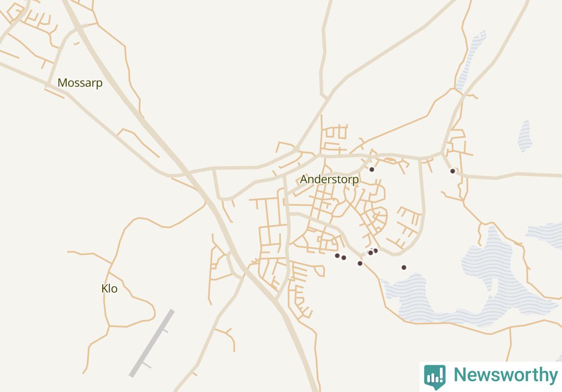Click the Newsworthy chart logo icon

435,376
